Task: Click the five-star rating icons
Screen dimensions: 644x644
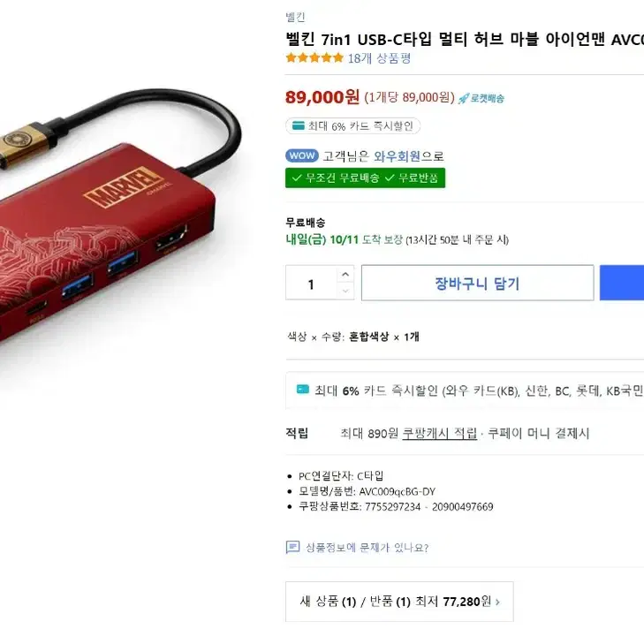Action: 314,58
